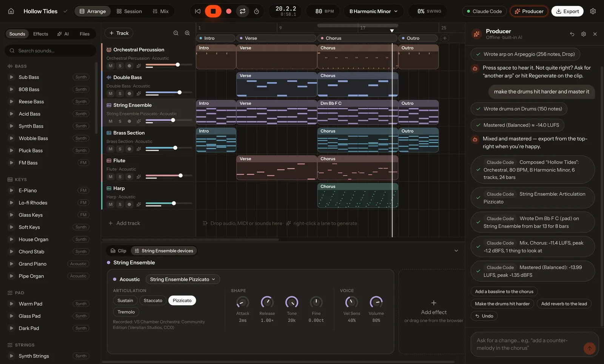Switch to the Mix view tab
Image resolution: width=604 pixels, height=364 pixels.
click(160, 11)
